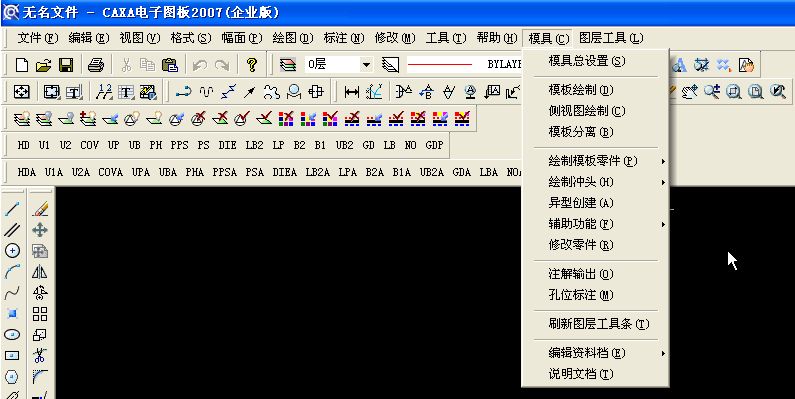Viewport: 795px width, 399px height.
Task: Select the circle drawing tool
Action: (x=12, y=250)
